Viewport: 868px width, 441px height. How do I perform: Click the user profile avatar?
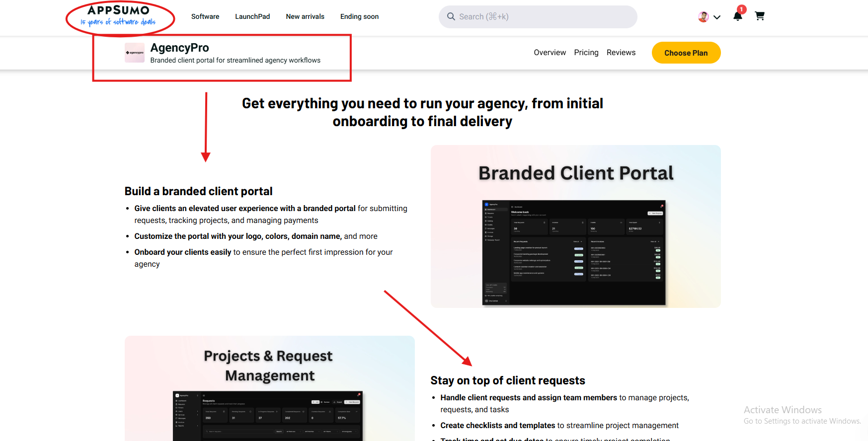[703, 17]
